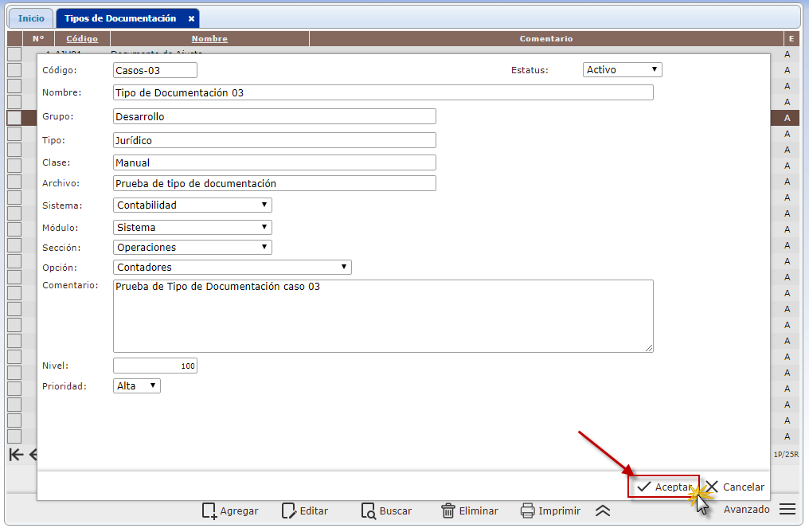
Task: Click the Comentario column header
Action: click(x=546, y=39)
